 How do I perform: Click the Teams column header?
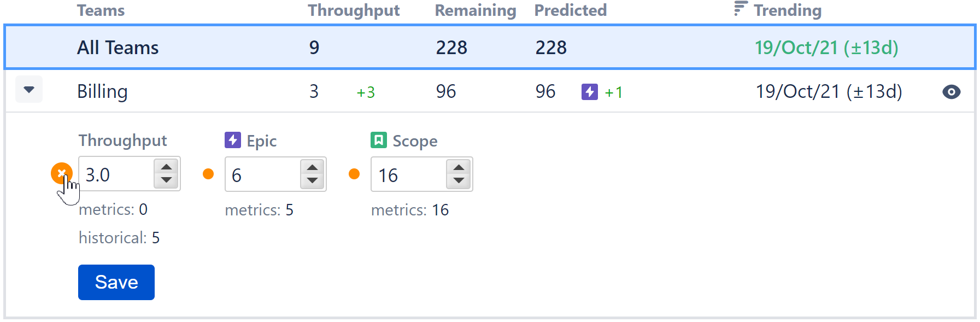pos(101,10)
